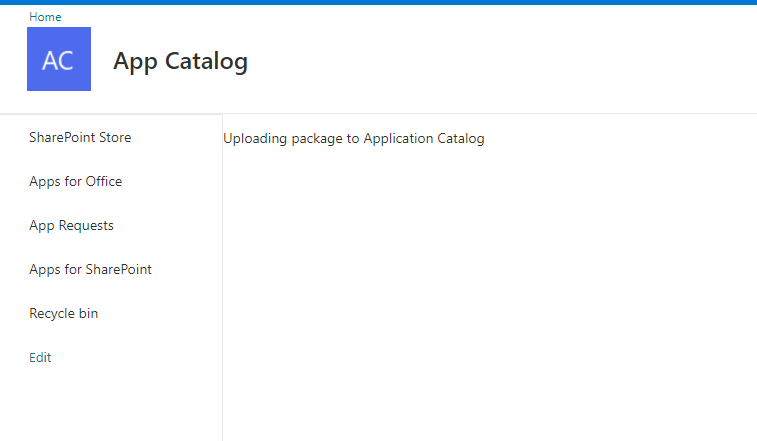Open SharePoint Store in left navigation
Image resolution: width=757 pixels, height=441 pixels.
coord(80,137)
